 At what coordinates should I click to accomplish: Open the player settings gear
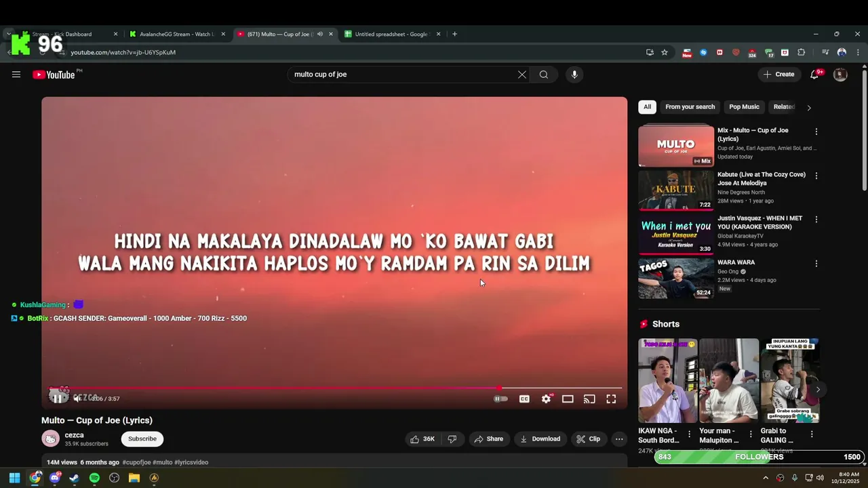(x=546, y=399)
